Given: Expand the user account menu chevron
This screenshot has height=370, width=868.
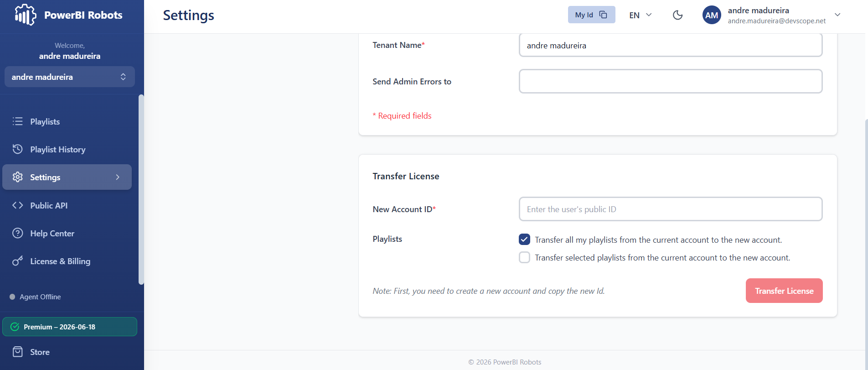Looking at the screenshot, I should coord(837,15).
